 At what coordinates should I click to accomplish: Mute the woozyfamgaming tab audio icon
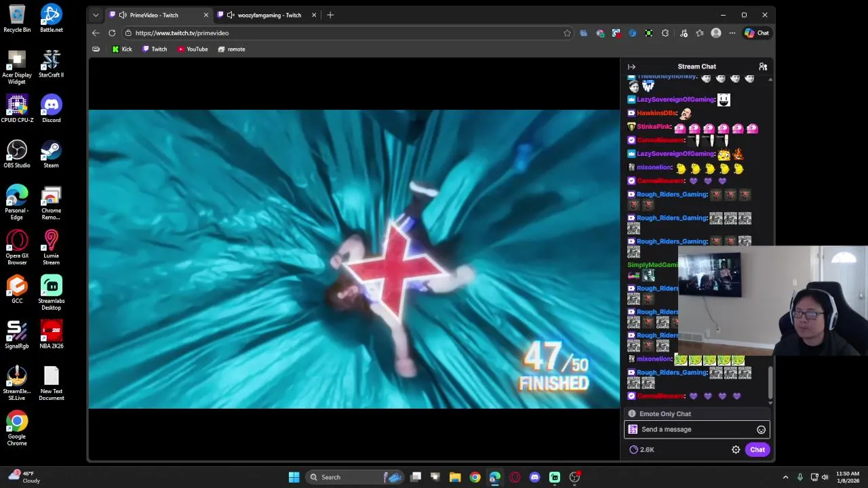point(231,15)
